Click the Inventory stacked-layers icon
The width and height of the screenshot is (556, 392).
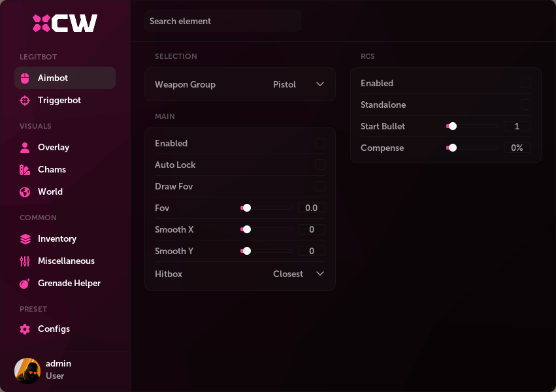click(24, 238)
